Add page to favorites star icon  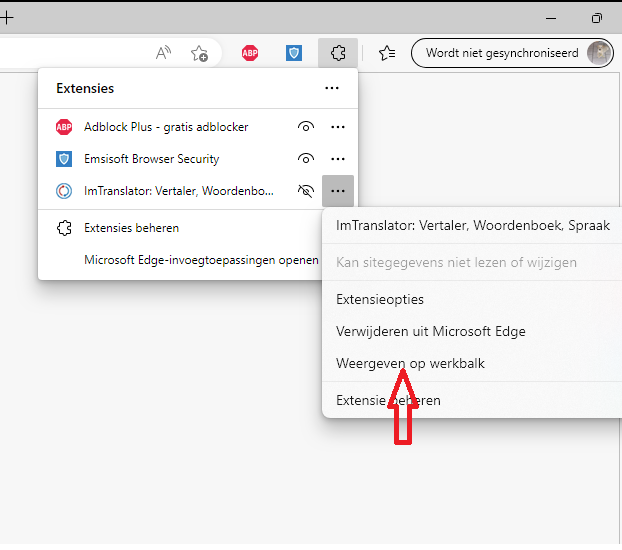pos(199,53)
